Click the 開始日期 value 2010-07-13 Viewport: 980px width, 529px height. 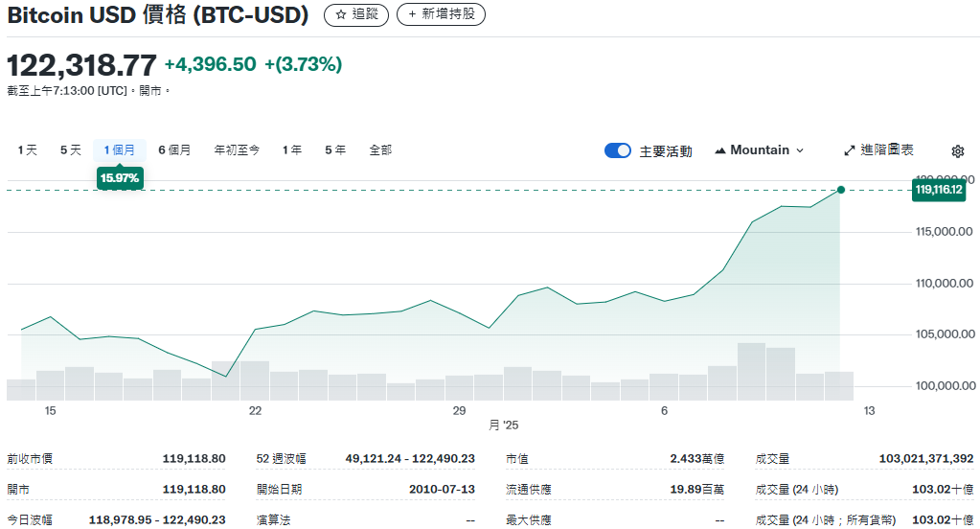(x=442, y=489)
